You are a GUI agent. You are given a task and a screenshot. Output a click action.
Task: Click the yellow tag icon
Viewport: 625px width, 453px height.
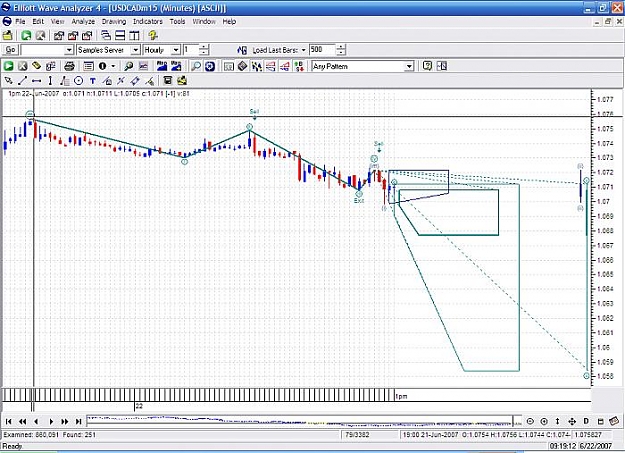[36, 66]
